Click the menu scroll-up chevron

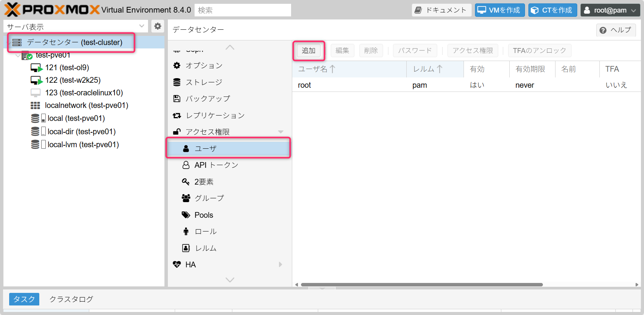tap(230, 48)
